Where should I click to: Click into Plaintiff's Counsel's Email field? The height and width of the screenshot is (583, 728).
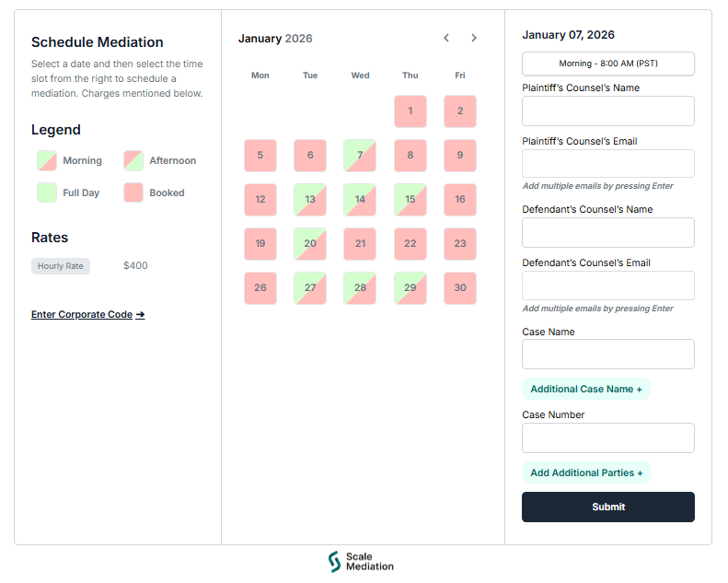(x=607, y=164)
